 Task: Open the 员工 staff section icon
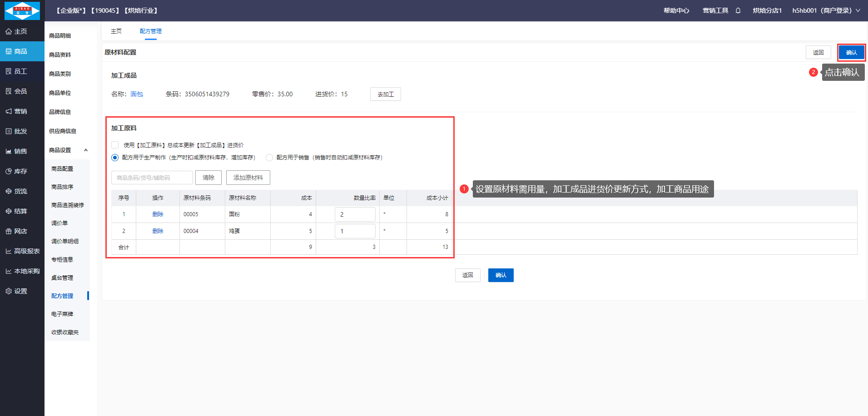tap(9, 71)
